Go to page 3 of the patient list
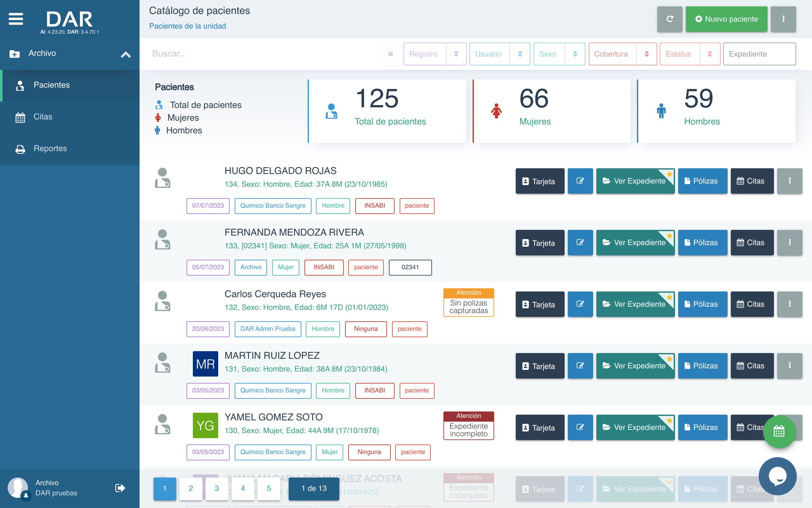Viewport: 812px width, 508px height. pos(217,488)
